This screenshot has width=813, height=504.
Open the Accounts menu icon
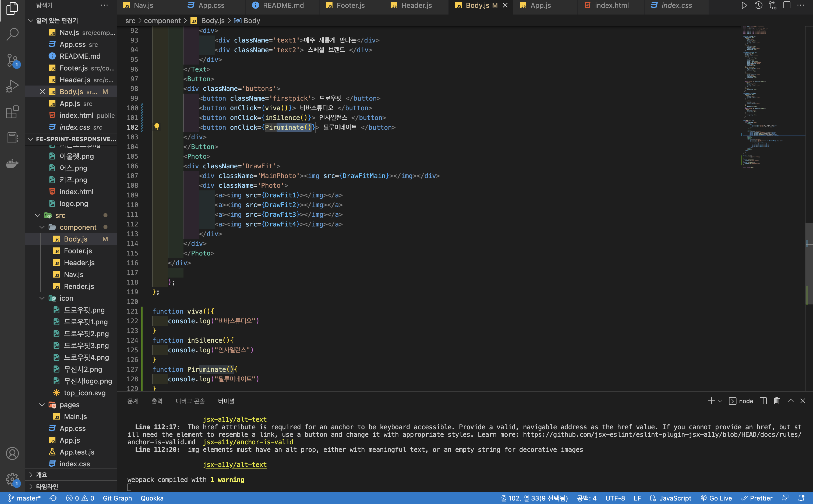click(x=12, y=453)
